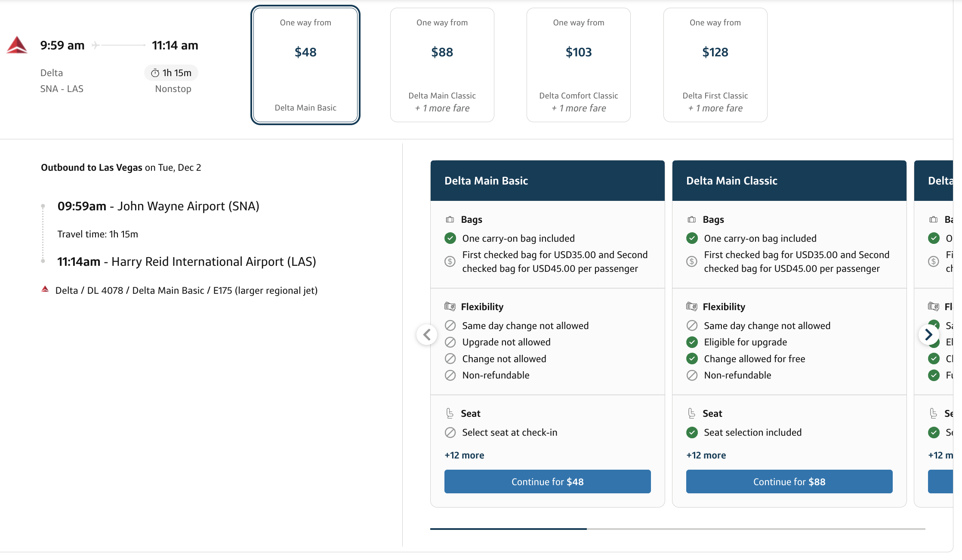Click the Seat icon in Delta Main Classic
962x560 pixels.
click(692, 413)
